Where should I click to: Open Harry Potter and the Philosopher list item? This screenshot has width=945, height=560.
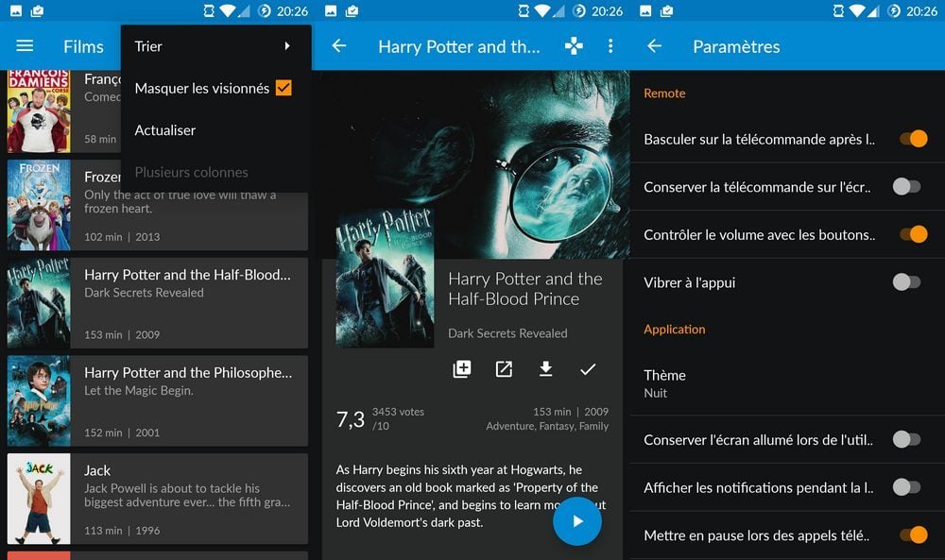157,401
